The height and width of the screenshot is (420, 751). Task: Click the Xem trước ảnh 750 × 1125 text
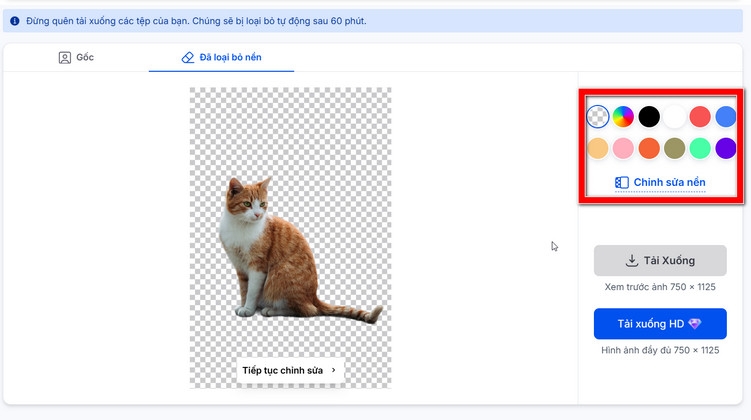pos(660,287)
